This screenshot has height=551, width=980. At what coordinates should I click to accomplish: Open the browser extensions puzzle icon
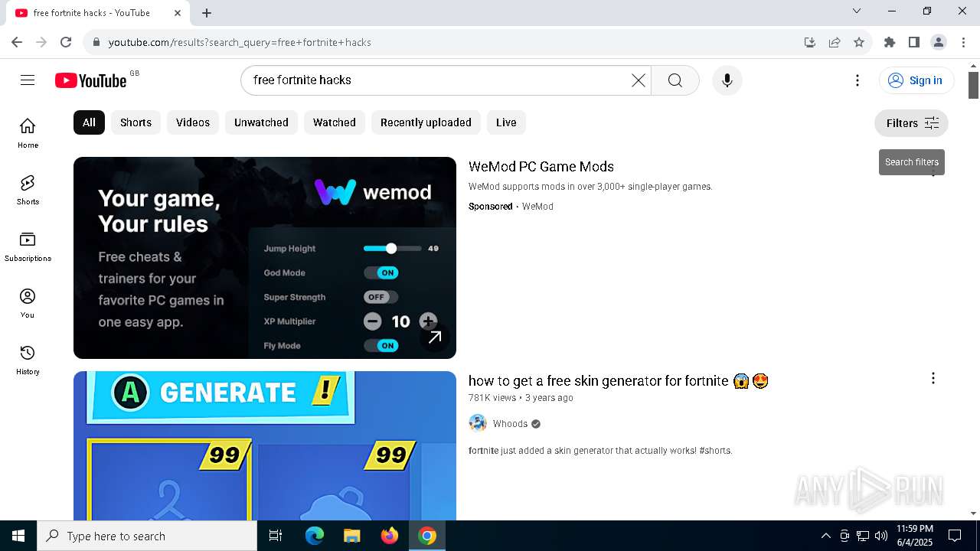coord(889,42)
